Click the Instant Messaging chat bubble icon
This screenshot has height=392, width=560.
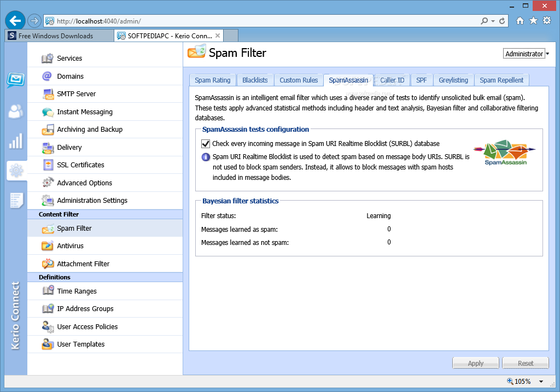48,112
